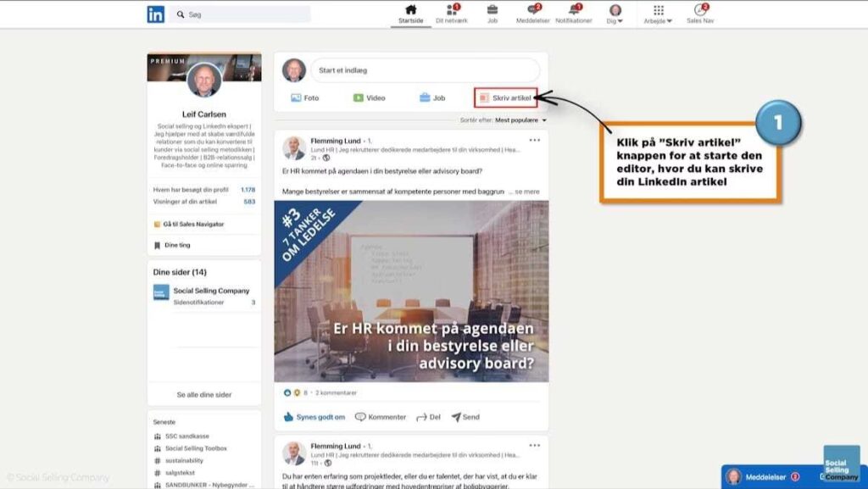Screen dimensions: 868x489
Task: Open the Mest populære sort dropdown
Action: point(520,120)
